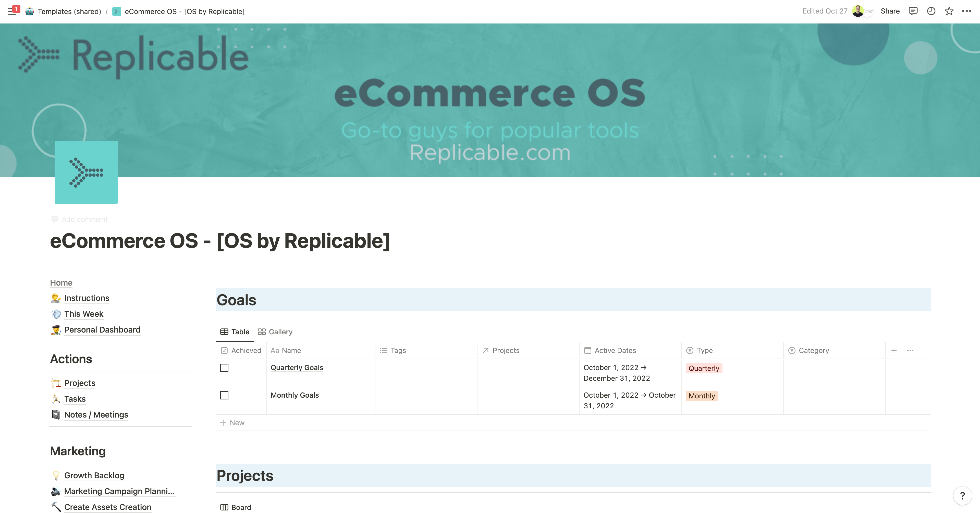Click the Personal Dashboard emoji icon
This screenshot has width=980, height=513.
click(x=56, y=329)
